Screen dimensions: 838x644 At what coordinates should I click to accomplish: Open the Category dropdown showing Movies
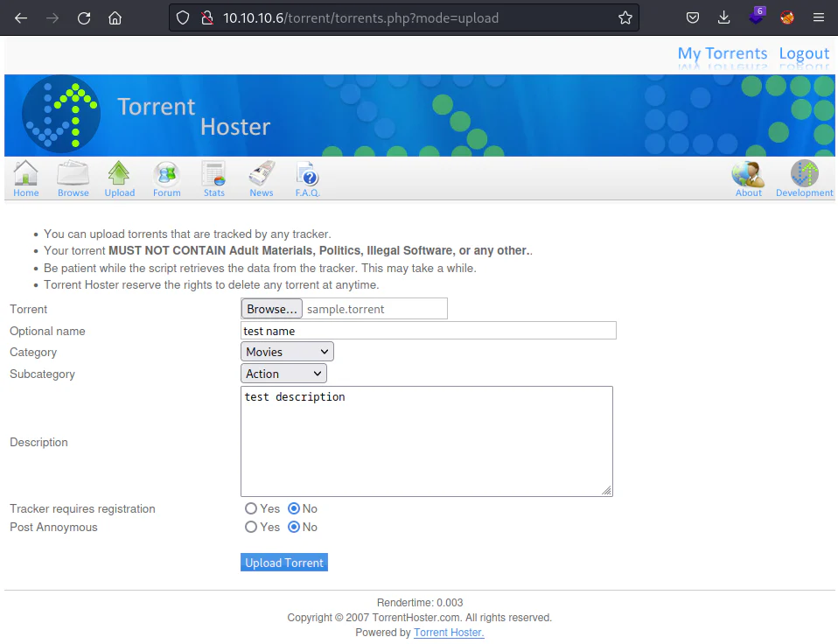[287, 352]
